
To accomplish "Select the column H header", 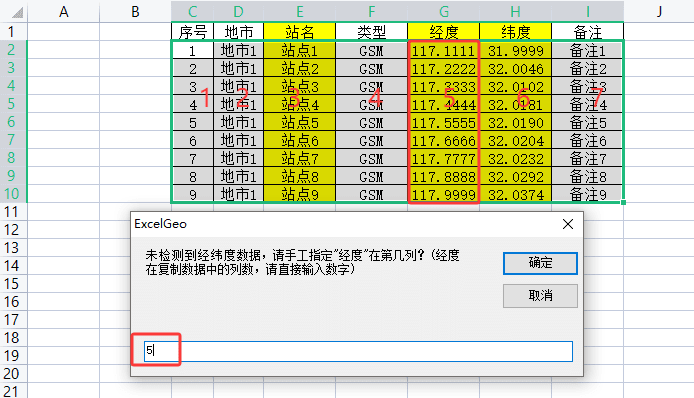I will (x=515, y=12).
